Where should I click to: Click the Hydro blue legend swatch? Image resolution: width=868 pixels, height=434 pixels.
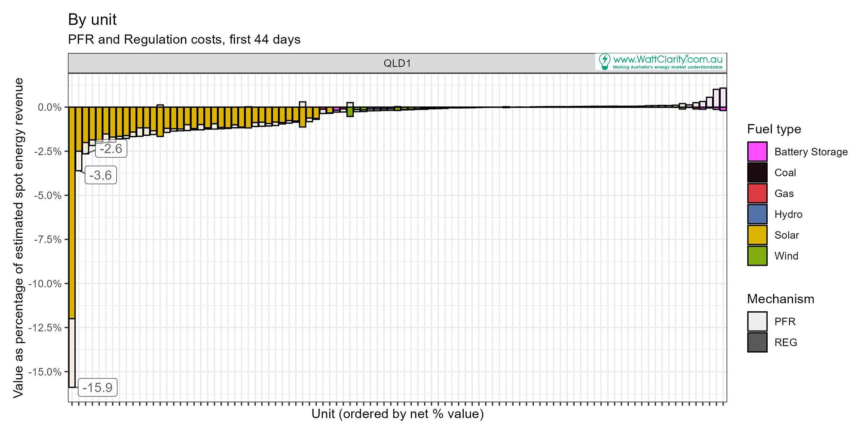click(757, 214)
